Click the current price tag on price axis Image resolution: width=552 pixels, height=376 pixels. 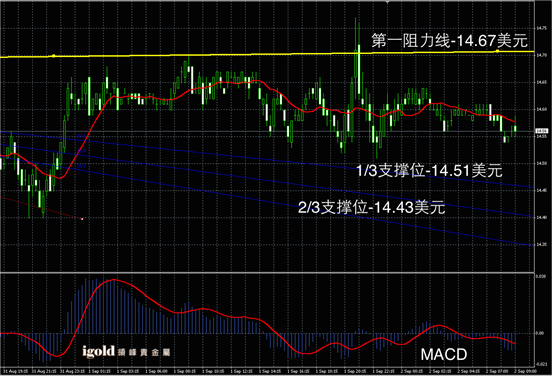[542, 131]
